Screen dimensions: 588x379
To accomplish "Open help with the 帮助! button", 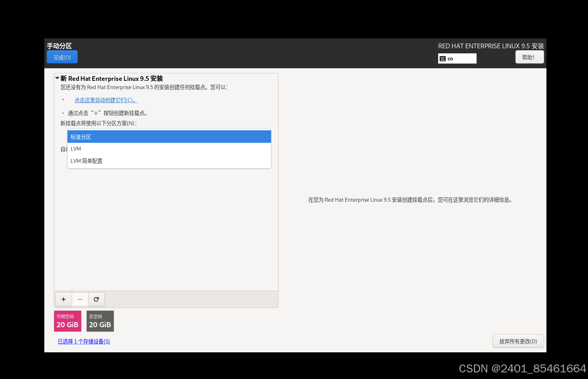I will [530, 57].
